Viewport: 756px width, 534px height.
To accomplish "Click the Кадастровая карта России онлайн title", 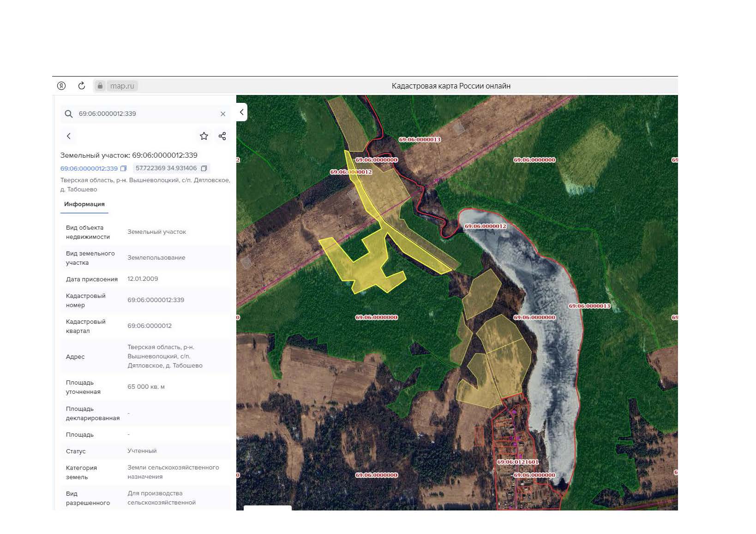I will (x=451, y=86).
